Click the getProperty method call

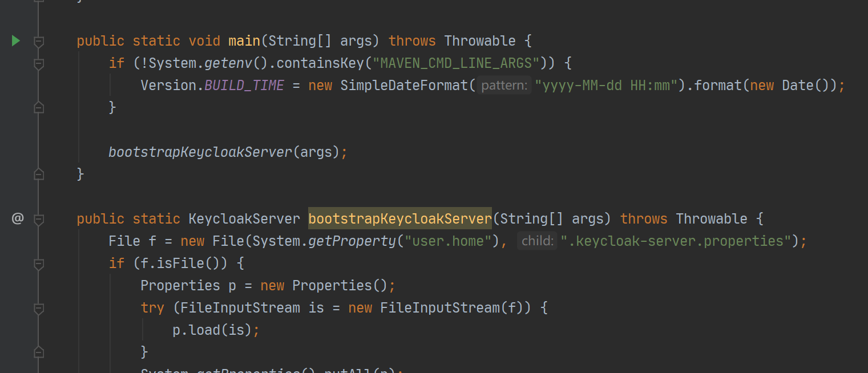[x=352, y=241]
